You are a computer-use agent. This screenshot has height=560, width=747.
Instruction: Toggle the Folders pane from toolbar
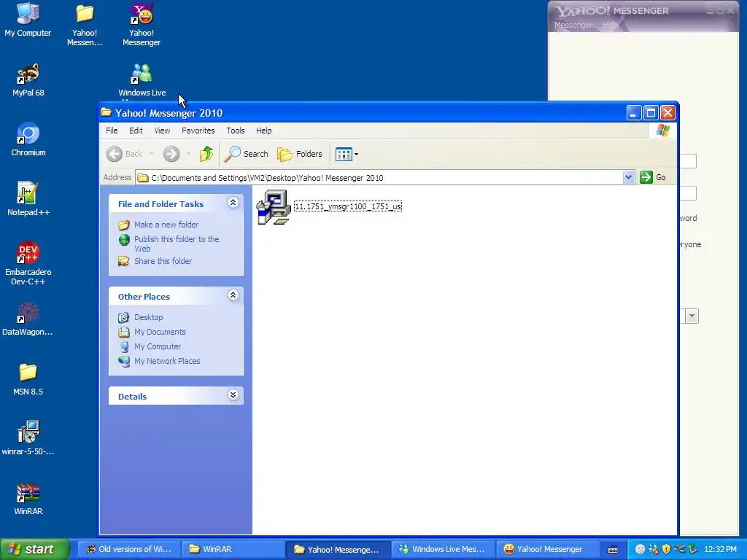[x=300, y=154]
